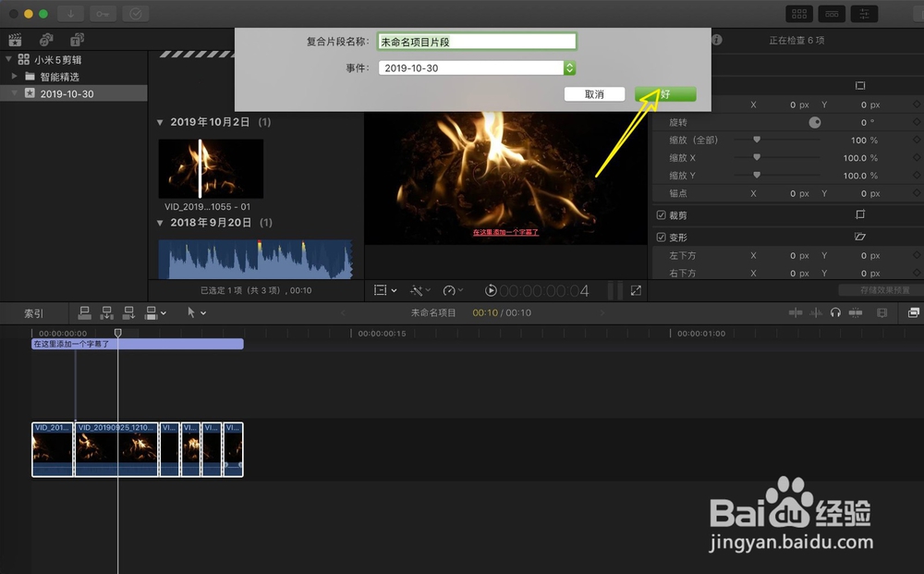The width and height of the screenshot is (924, 574).
Task: Open the enhancement magic wand dropdown
Action: 420,290
